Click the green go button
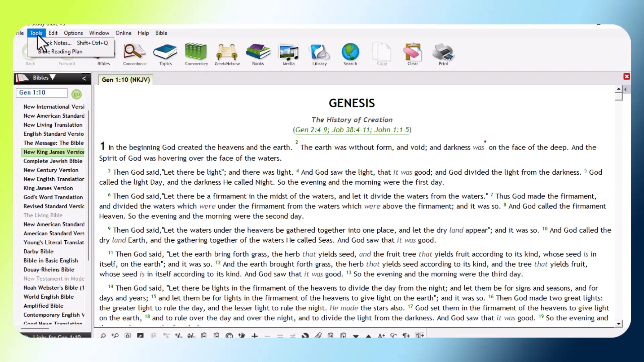 pyautogui.click(x=76, y=94)
